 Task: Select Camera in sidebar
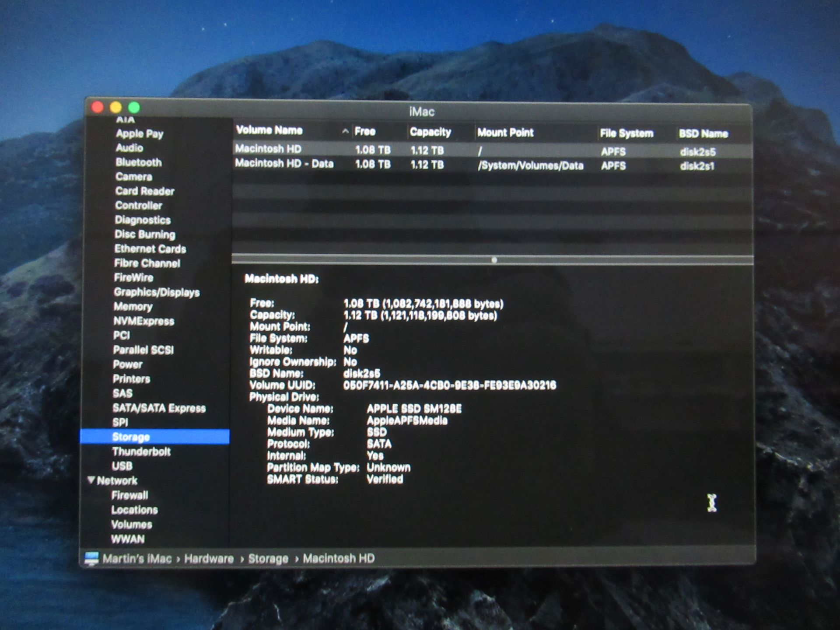[x=134, y=177]
